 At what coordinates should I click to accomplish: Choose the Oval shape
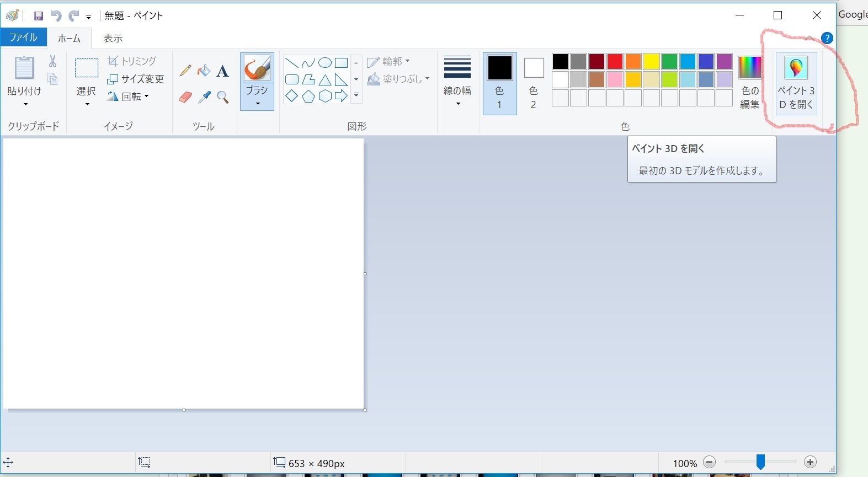pyautogui.click(x=325, y=62)
